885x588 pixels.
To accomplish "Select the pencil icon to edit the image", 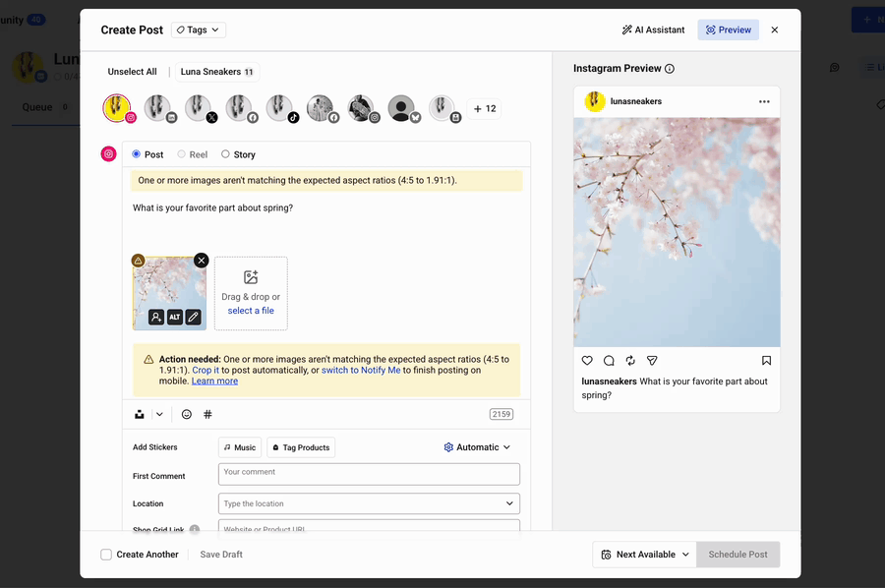I will coord(194,317).
